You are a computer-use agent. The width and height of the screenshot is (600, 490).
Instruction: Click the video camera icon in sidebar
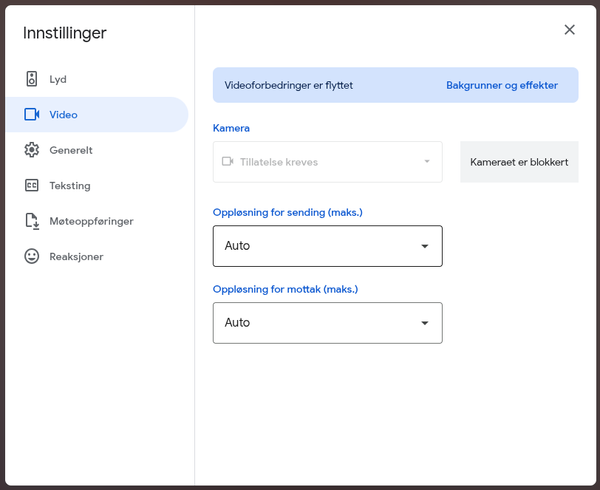click(31, 115)
